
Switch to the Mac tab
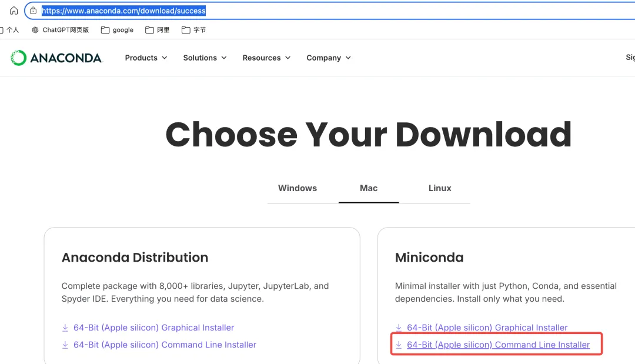(369, 188)
